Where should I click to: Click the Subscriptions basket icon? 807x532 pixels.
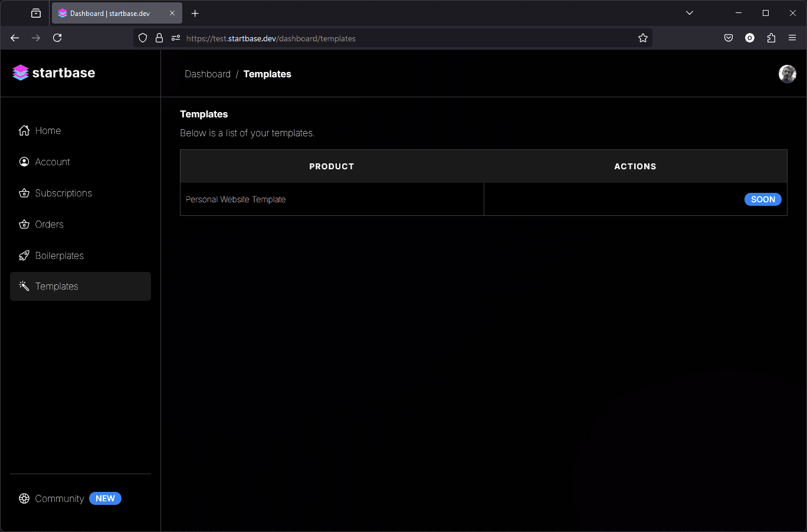click(x=24, y=193)
